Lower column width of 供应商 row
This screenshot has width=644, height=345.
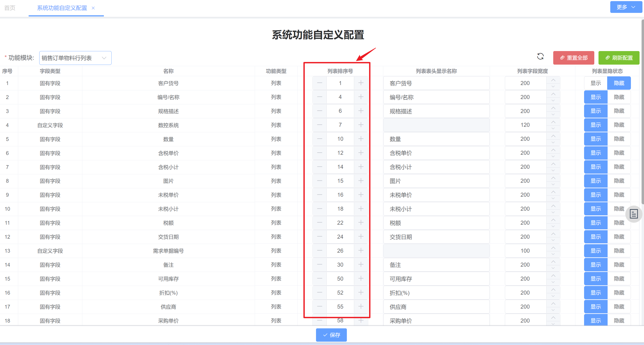click(553, 310)
